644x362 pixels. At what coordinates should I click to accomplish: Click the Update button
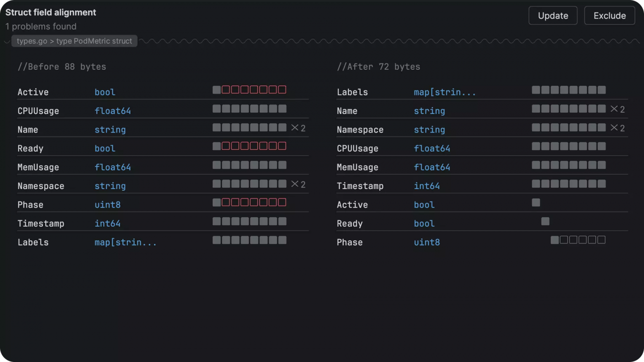553,16
